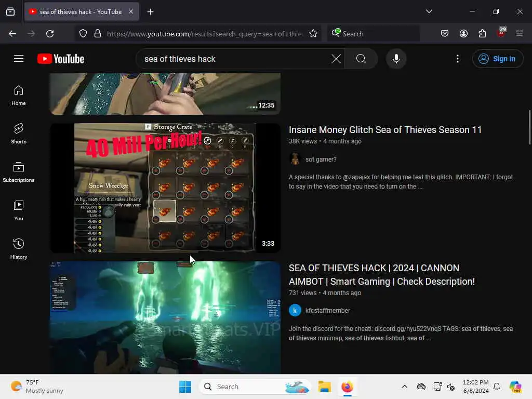The width and height of the screenshot is (532, 399).
Task: Run search with the magnifier button
Action: pyautogui.click(x=361, y=59)
